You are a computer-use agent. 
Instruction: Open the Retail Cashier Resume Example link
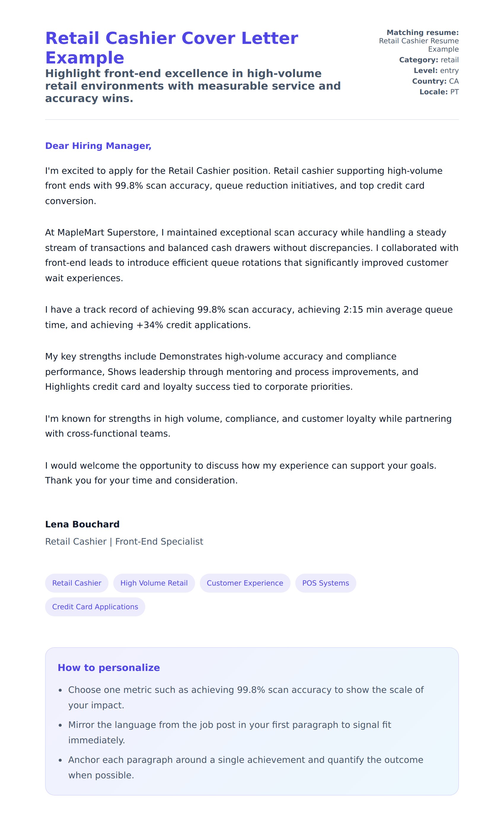419,45
